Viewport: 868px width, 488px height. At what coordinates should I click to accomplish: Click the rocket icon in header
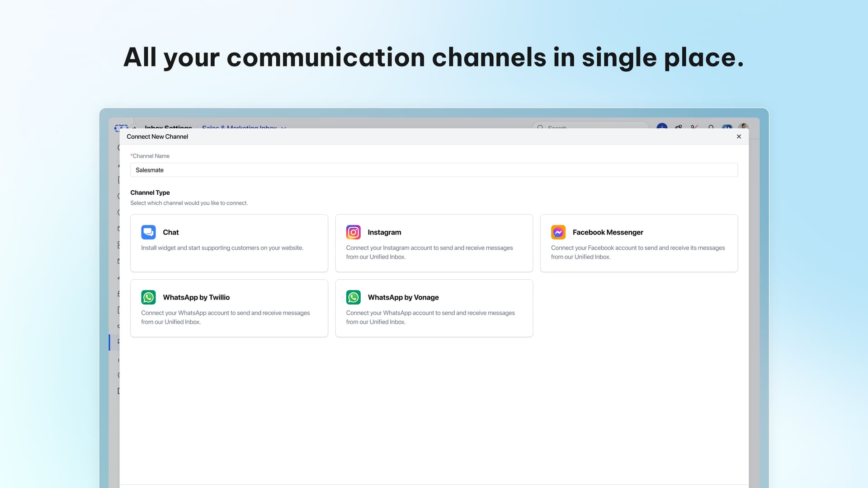[679, 127]
